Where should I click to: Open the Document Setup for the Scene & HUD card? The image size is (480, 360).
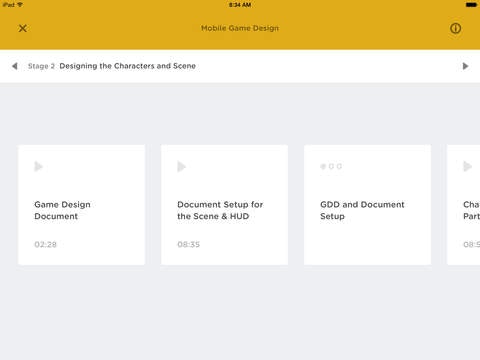click(x=224, y=205)
